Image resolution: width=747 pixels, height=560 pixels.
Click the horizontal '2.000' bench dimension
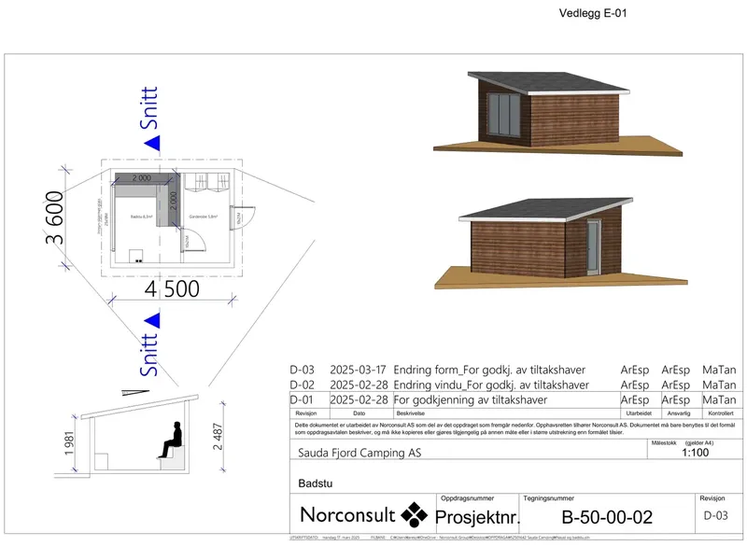click(x=142, y=178)
